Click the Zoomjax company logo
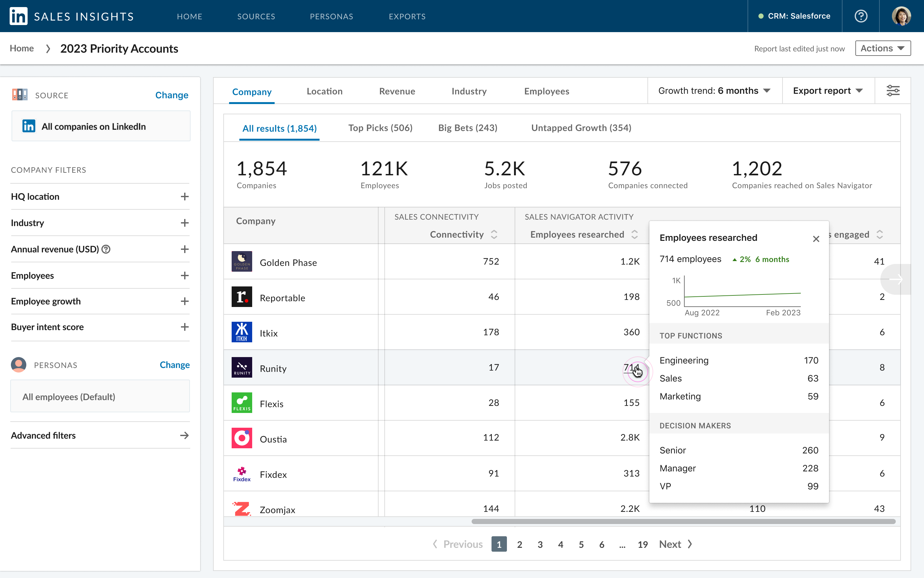The width and height of the screenshot is (924, 578). point(242,508)
